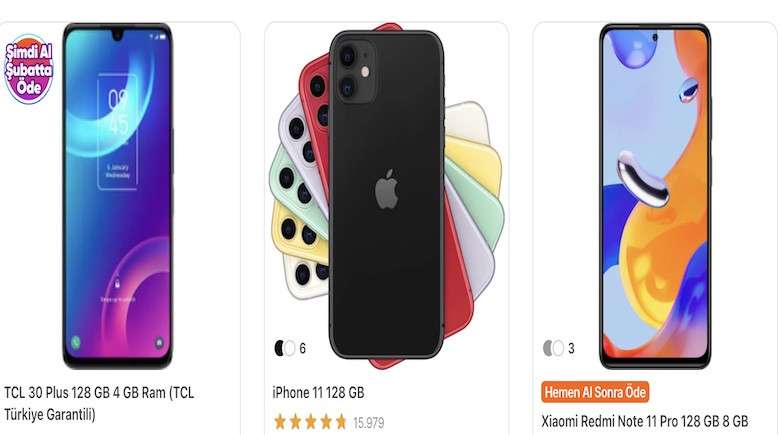Open the 15.979 reviews count

[369, 423]
